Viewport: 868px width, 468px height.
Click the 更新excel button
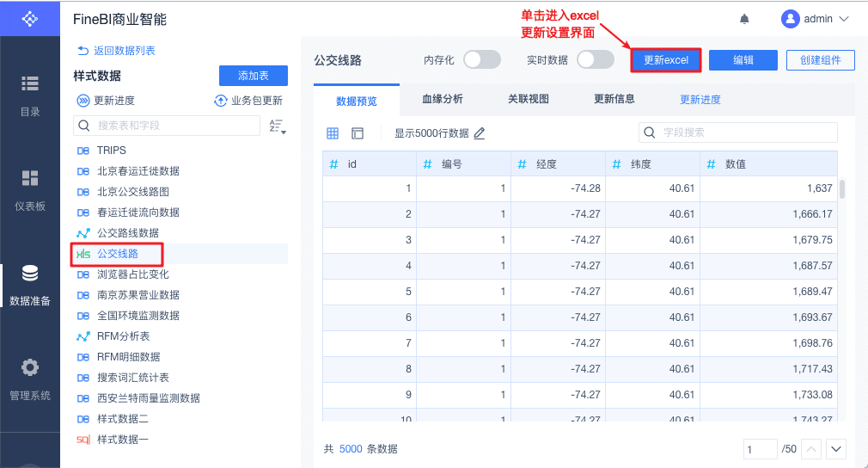pyautogui.click(x=666, y=60)
